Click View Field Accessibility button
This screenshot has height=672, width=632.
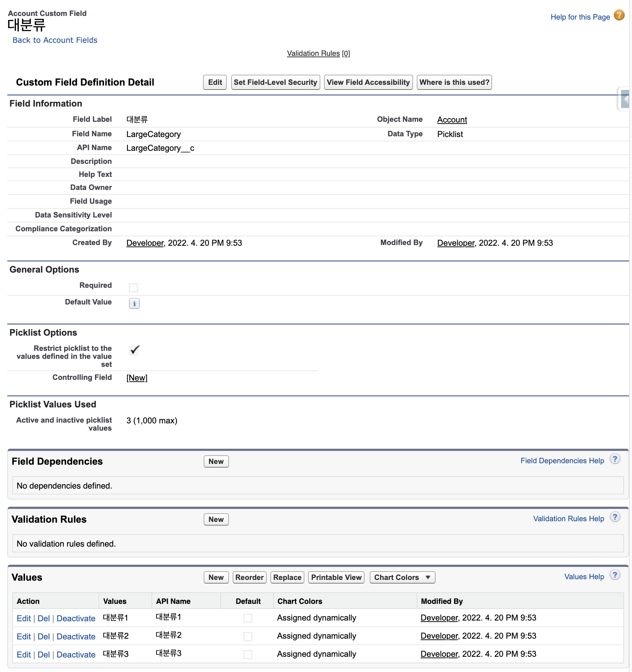coord(368,82)
